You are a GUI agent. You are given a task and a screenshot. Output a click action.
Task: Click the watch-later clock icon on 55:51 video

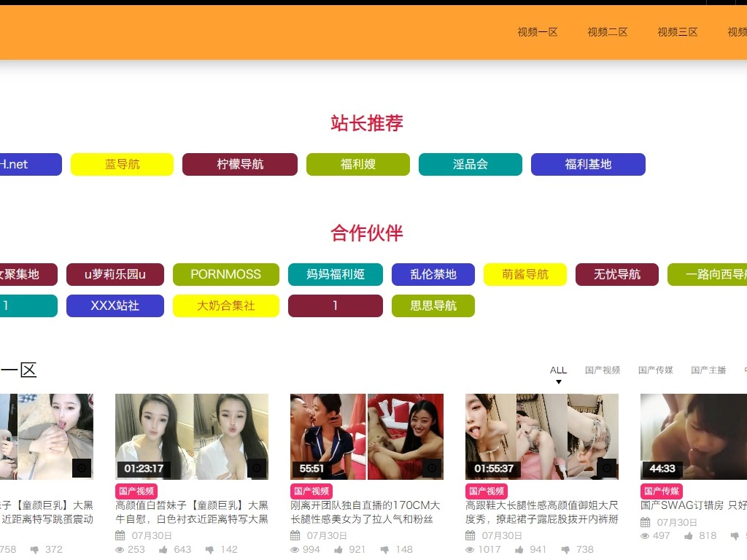[432, 468]
